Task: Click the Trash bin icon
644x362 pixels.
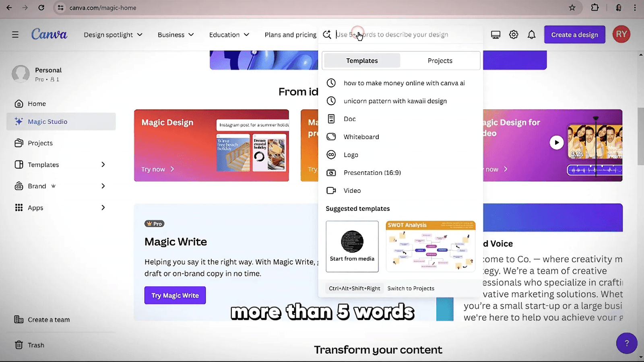Action: (19, 345)
